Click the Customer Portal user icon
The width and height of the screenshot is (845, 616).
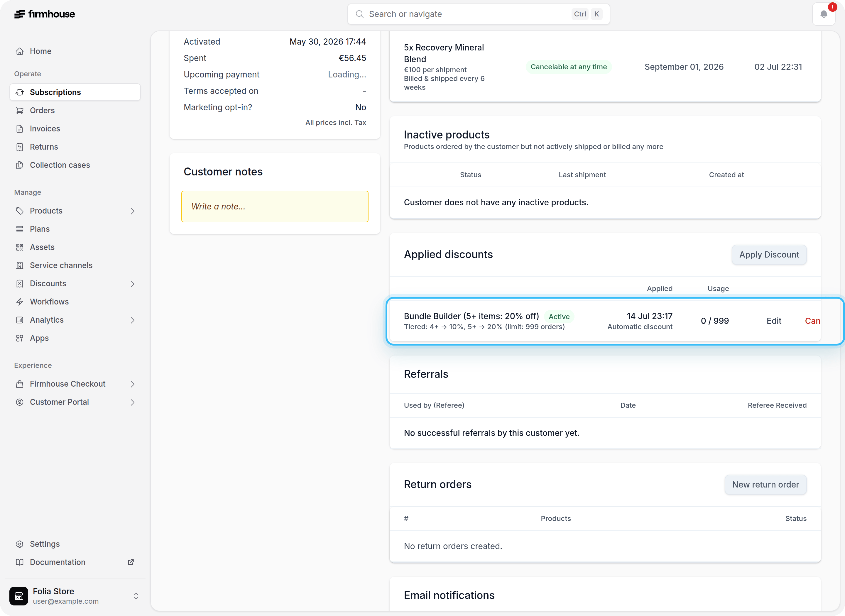[20, 402]
